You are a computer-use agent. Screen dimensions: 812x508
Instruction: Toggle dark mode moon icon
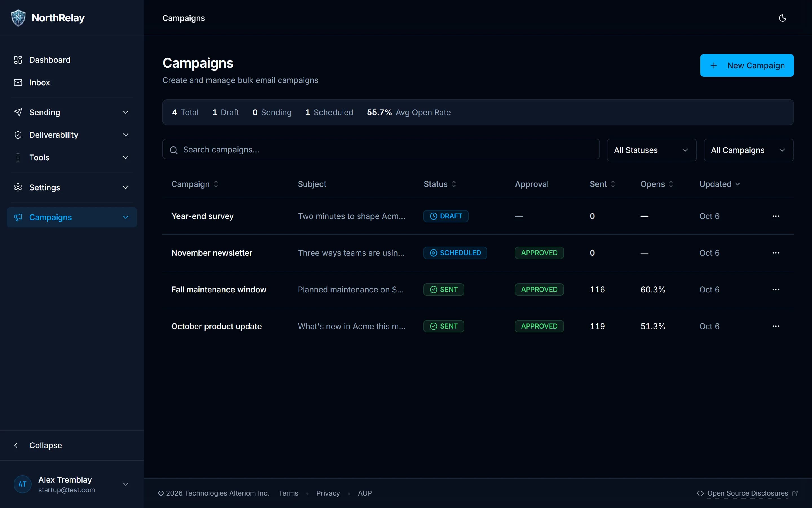(782, 18)
